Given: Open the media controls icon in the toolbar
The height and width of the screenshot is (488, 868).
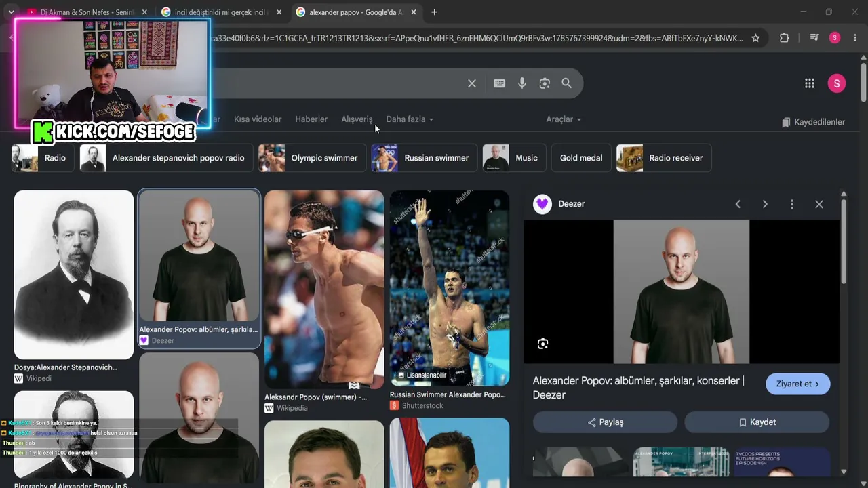Looking at the screenshot, I should tap(814, 38).
